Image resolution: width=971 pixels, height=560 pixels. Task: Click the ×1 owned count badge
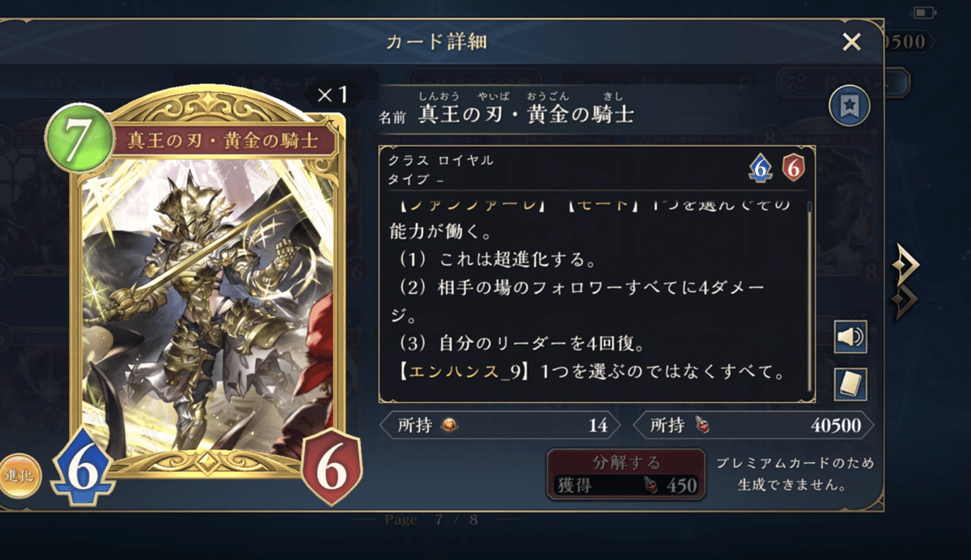pos(332,95)
